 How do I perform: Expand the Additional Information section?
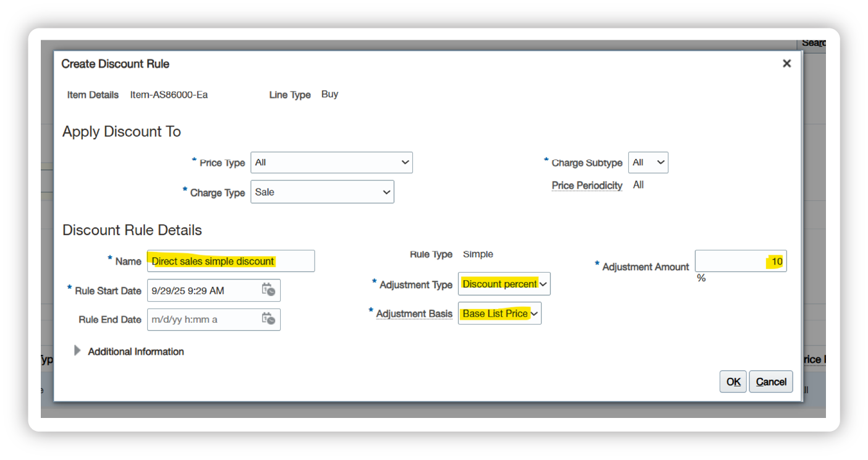[77, 351]
